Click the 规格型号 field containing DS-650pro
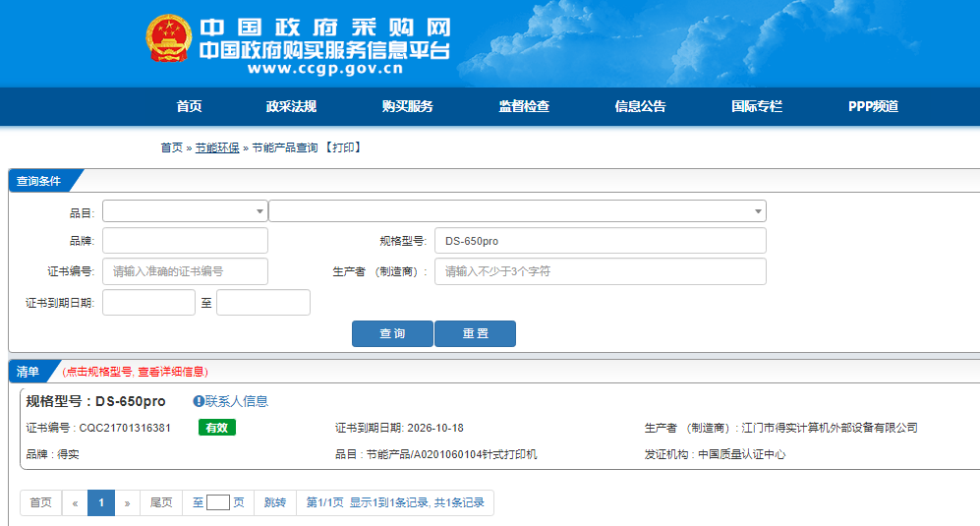The width and height of the screenshot is (980, 526). (x=600, y=241)
